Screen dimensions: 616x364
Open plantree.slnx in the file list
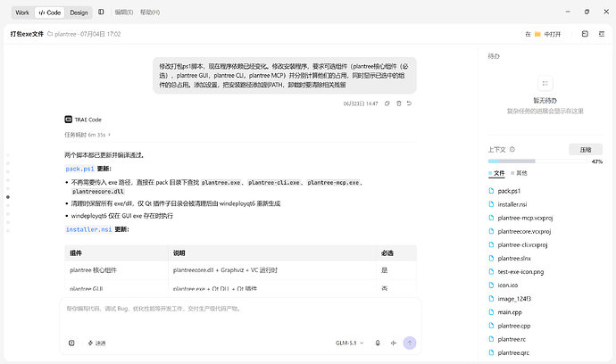514,259
